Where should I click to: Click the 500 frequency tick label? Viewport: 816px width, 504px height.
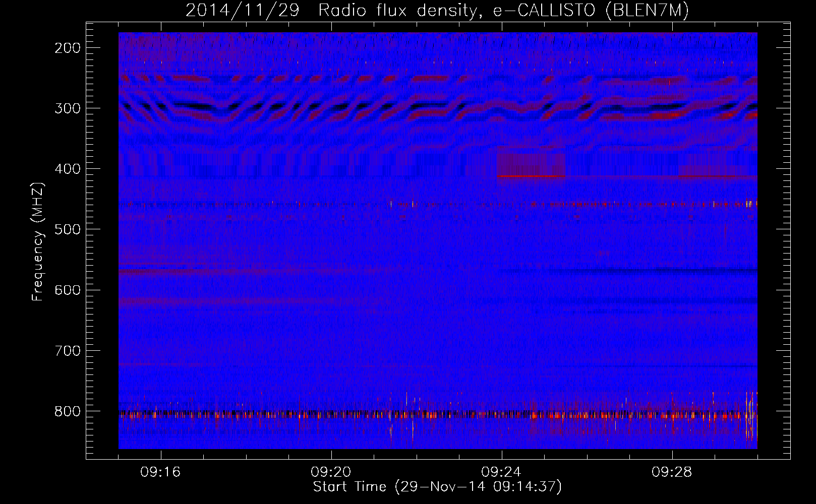pyautogui.click(x=67, y=229)
